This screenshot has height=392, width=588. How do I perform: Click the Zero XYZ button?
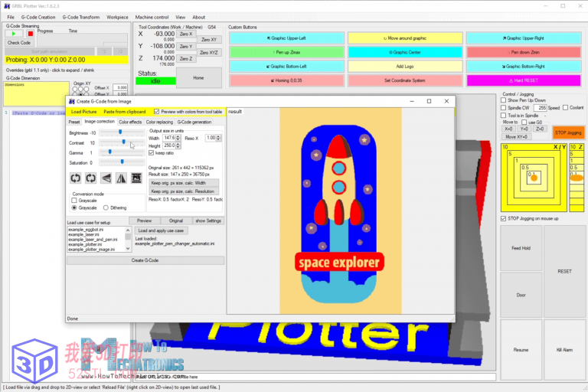coord(209,53)
